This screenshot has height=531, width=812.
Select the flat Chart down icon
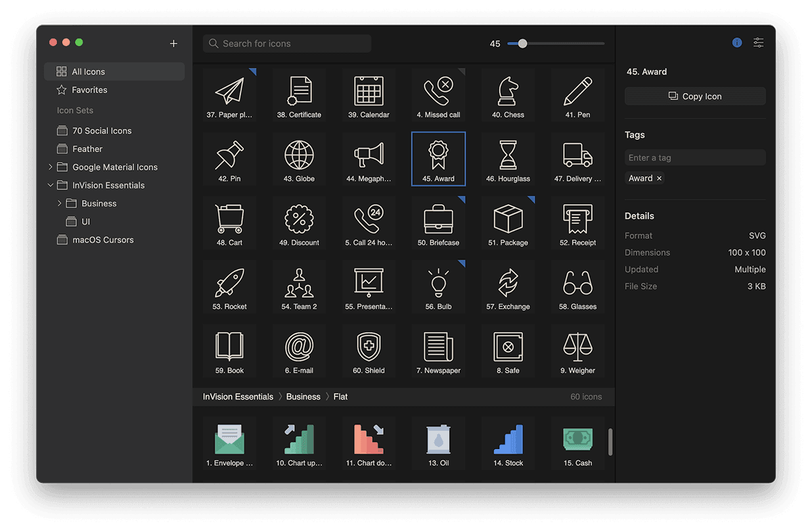[369, 444]
